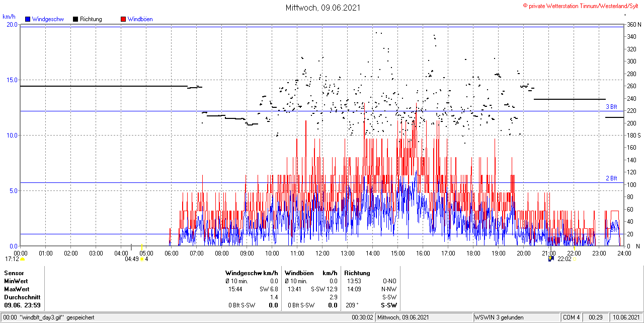Click the 04:49 sunrise time
Image resolution: width=644 pixels, height=323 pixels.
tap(132, 259)
